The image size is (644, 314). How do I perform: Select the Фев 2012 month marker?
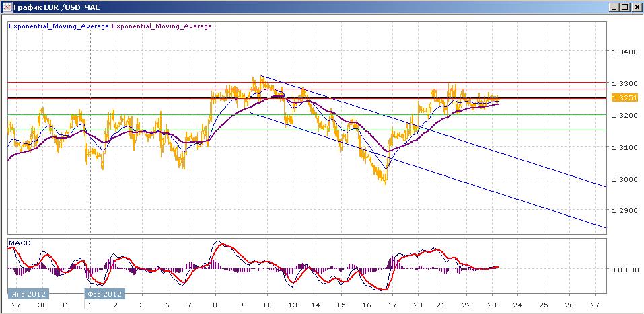pos(104,294)
